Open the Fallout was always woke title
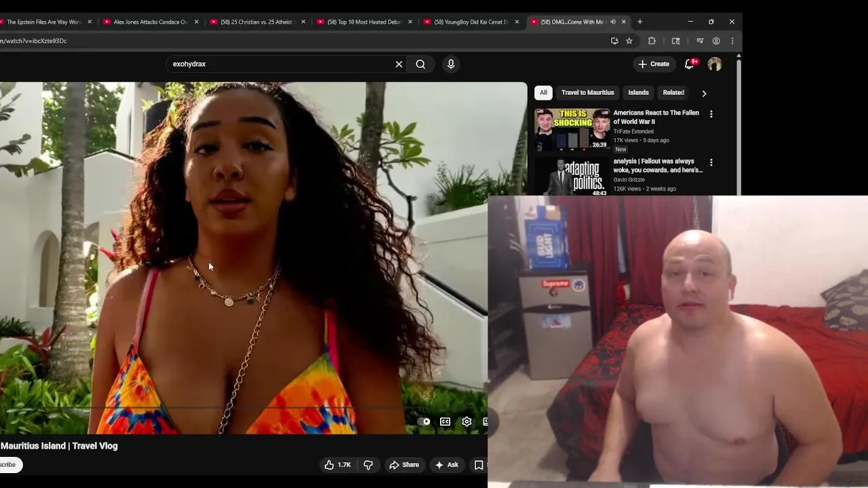The height and width of the screenshot is (488, 868). click(658, 165)
